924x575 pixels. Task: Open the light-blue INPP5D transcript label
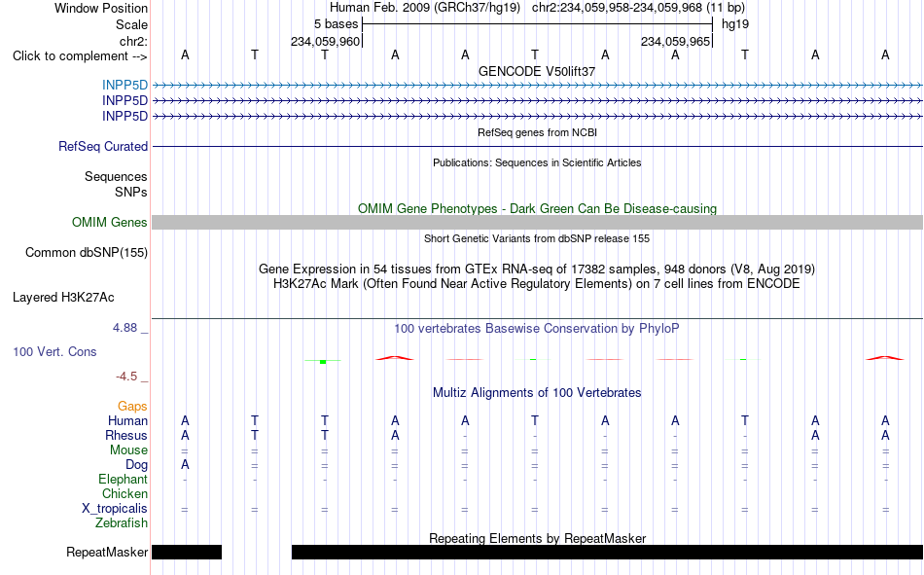(124, 85)
